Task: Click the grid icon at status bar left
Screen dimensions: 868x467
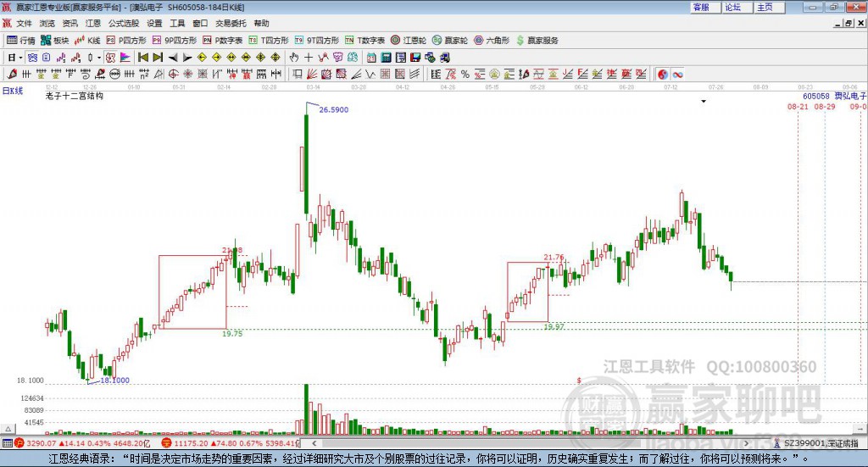Action: pos(7,443)
